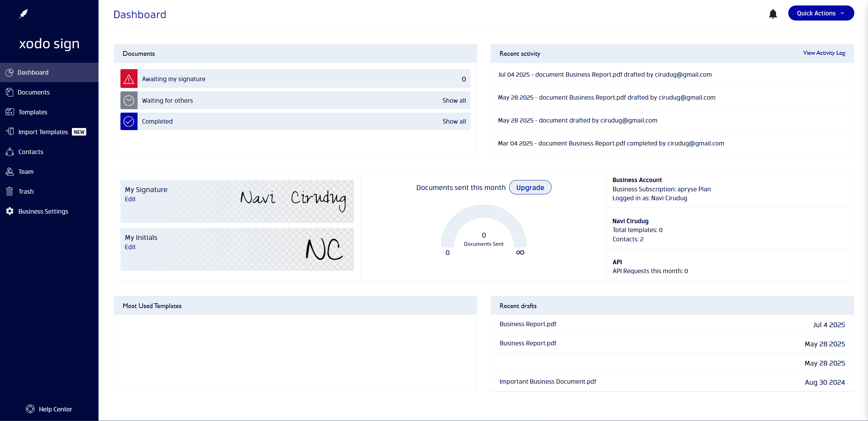Open Contacts from the sidebar
The height and width of the screenshot is (421, 868).
coord(31,152)
